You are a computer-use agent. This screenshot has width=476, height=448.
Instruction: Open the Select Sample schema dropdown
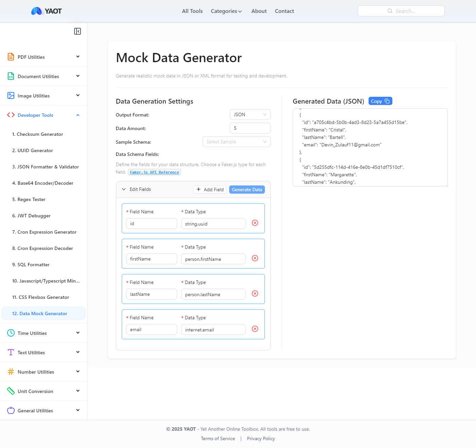(236, 142)
